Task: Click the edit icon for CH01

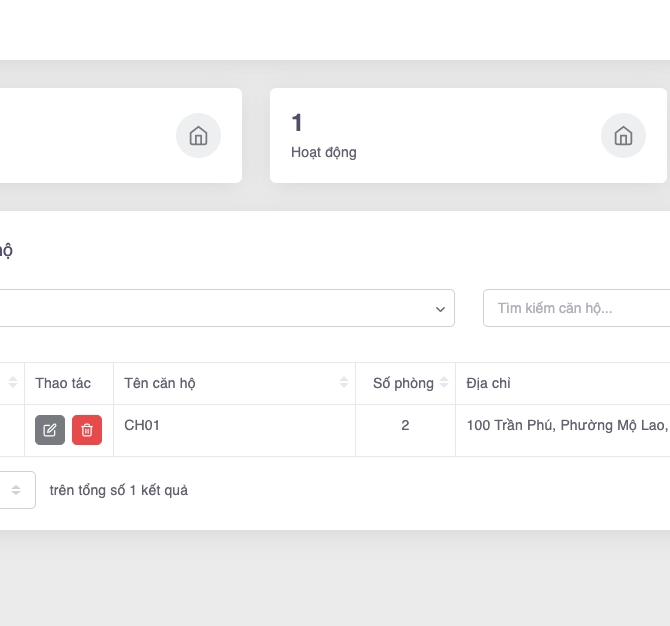Action: click(x=50, y=430)
